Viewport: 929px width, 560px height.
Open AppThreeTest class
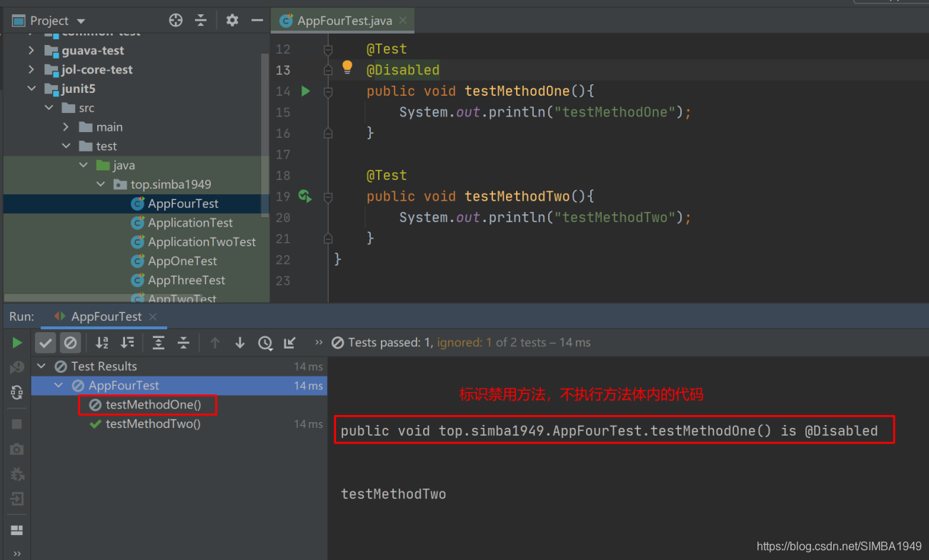[x=187, y=280]
